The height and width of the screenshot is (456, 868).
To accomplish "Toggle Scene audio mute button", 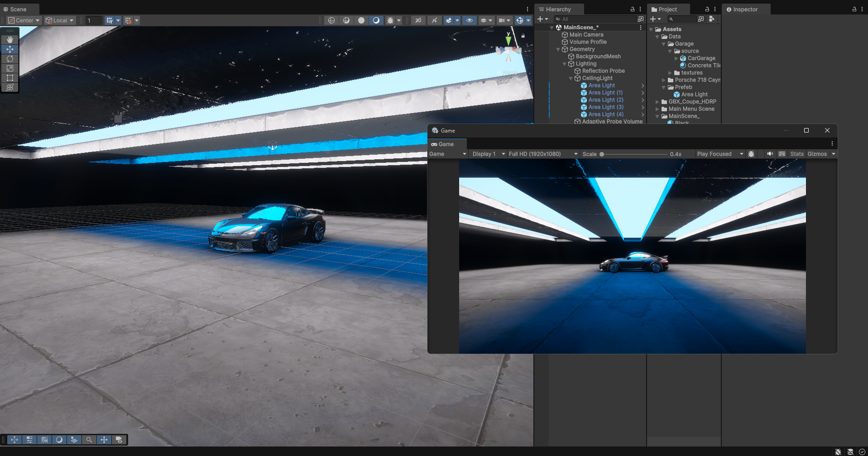I will 434,20.
